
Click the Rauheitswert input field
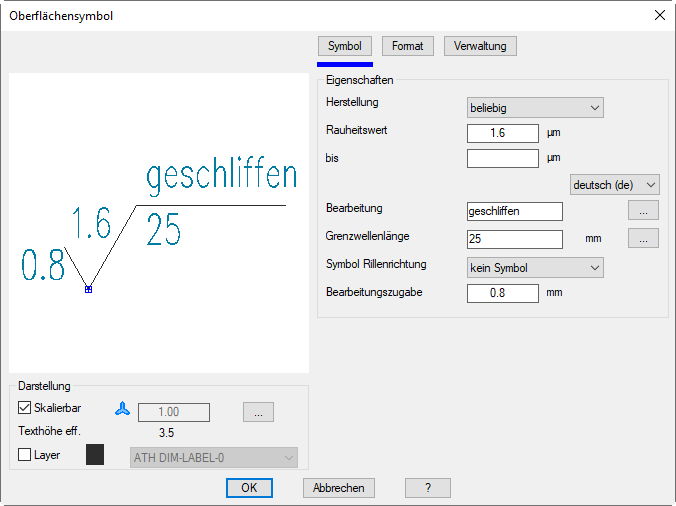coord(502,132)
